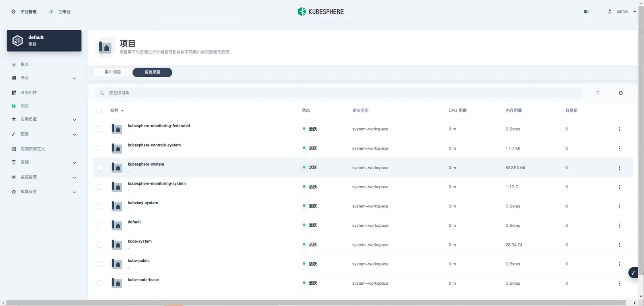The image size is (644, 306).
Task: Open the 工作台 top link
Action: [64, 12]
